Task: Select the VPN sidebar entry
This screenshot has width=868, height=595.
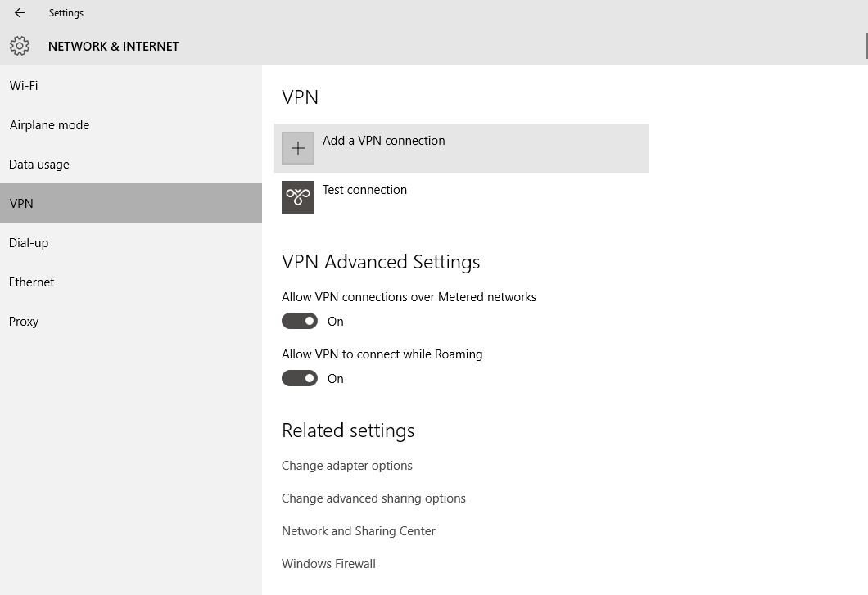Action: coord(21,203)
